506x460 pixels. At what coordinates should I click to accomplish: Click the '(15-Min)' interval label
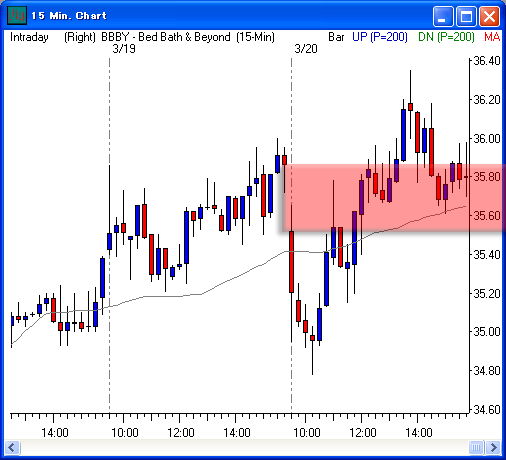pos(255,37)
